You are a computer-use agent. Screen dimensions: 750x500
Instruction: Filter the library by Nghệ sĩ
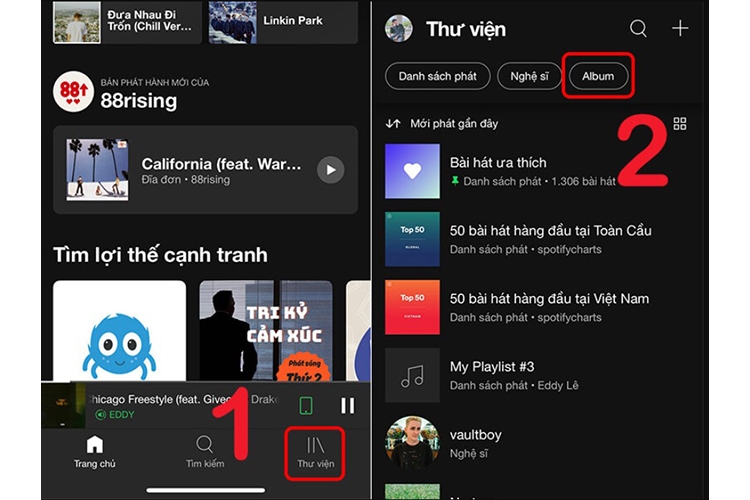coord(529,76)
